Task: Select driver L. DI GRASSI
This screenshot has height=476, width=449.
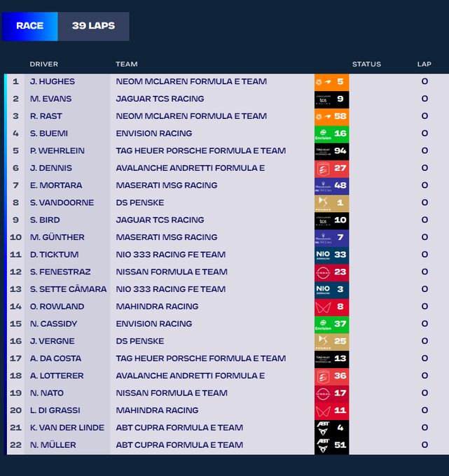Action: point(55,410)
